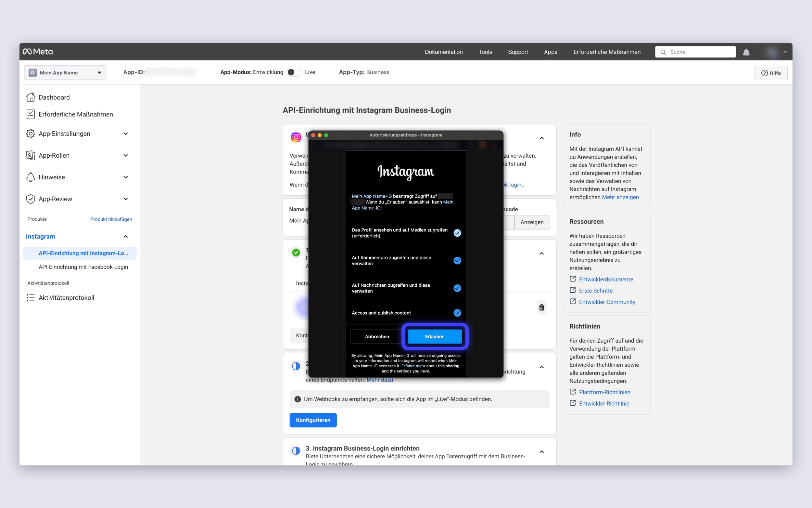Viewport: 812px width, 508px height.
Task: Click the Abbrechen button
Action: point(377,336)
